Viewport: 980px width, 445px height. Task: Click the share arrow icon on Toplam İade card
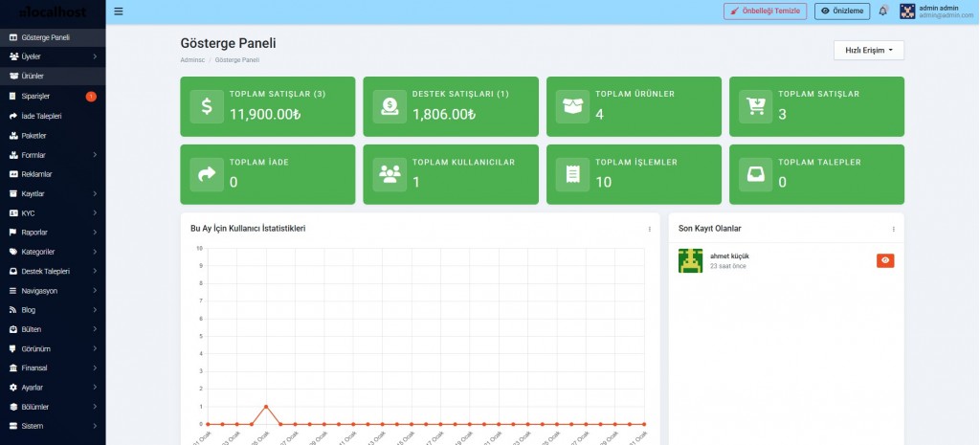point(207,173)
